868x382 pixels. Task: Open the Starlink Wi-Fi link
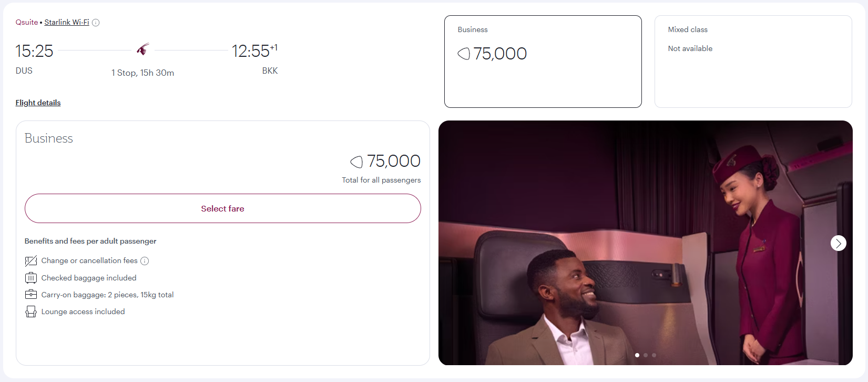tap(66, 22)
